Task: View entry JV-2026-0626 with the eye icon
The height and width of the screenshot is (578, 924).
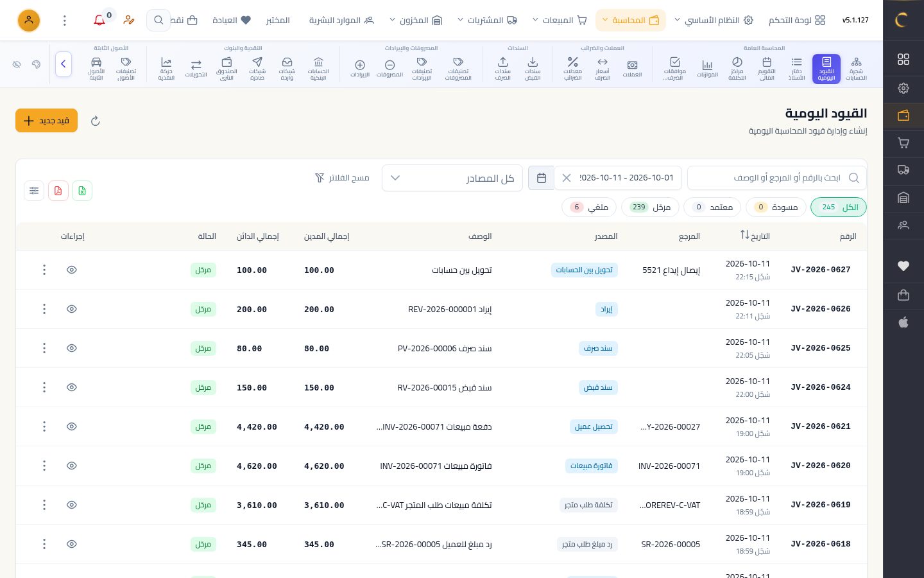Action: point(72,309)
